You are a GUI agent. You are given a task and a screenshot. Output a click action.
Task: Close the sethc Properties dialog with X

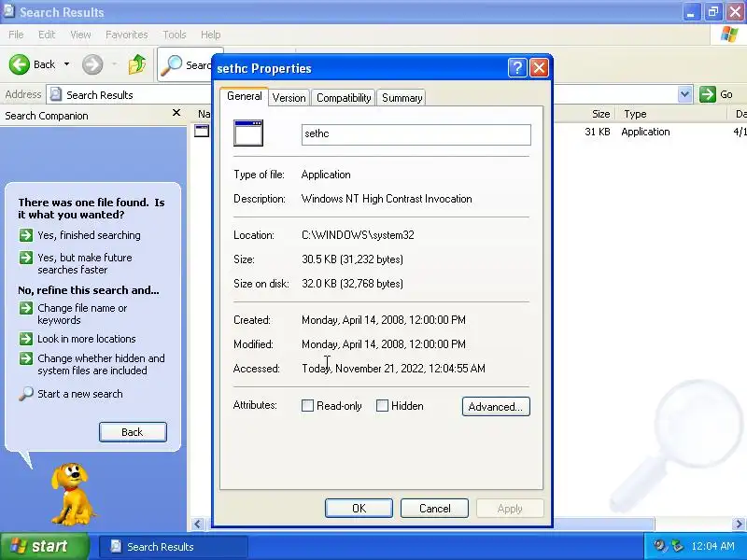pos(540,67)
